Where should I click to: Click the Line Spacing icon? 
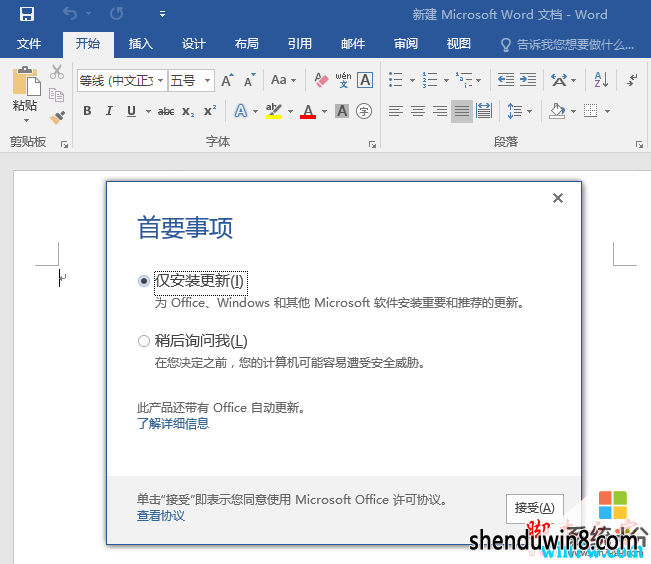(x=515, y=111)
